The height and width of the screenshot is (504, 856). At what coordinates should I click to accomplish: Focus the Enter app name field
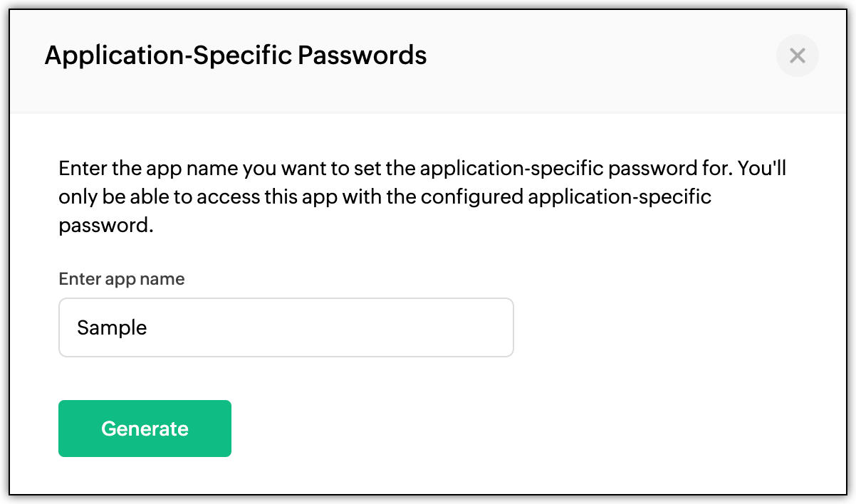click(x=286, y=327)
